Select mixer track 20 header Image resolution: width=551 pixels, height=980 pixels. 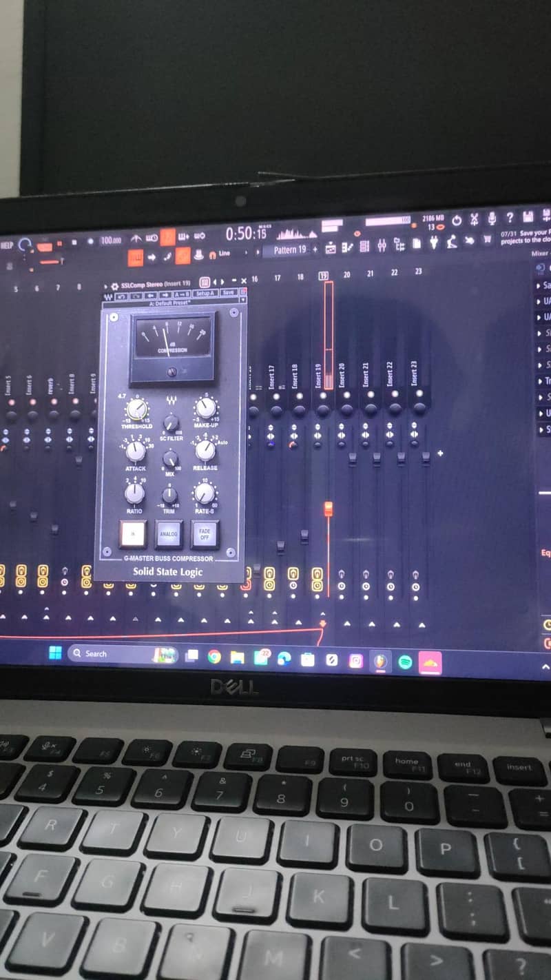coord(346,274)
